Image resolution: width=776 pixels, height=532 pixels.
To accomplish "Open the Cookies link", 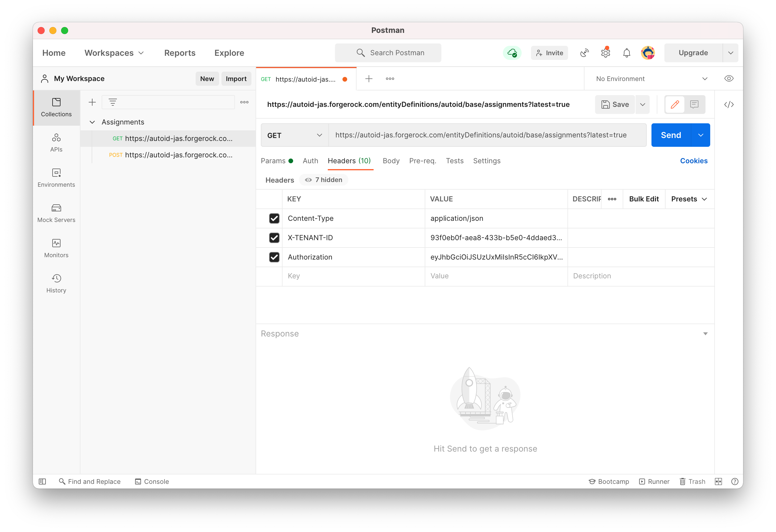I will pos(693,161).
